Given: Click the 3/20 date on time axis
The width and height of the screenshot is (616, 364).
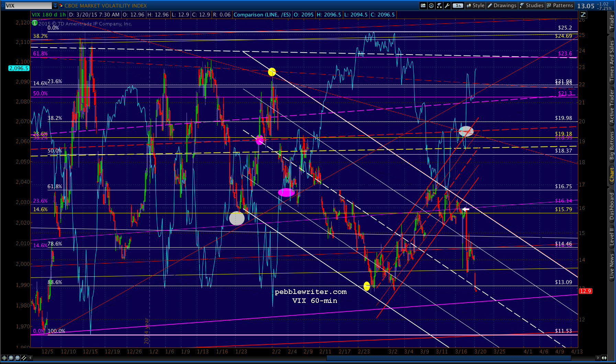Looking at the screenshot, I should click(x=480, y=351).
